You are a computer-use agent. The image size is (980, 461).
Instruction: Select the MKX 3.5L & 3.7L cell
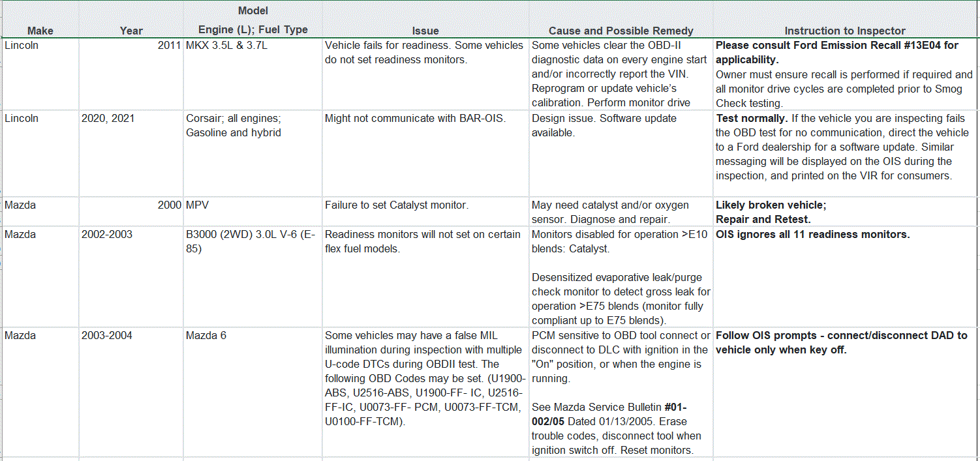(253, 74)
